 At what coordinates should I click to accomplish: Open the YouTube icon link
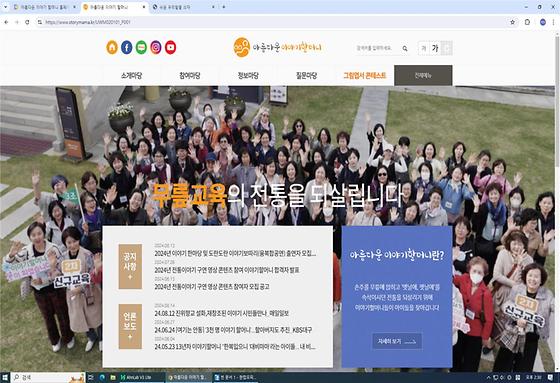pyautogui.click(x=170, y=47)
